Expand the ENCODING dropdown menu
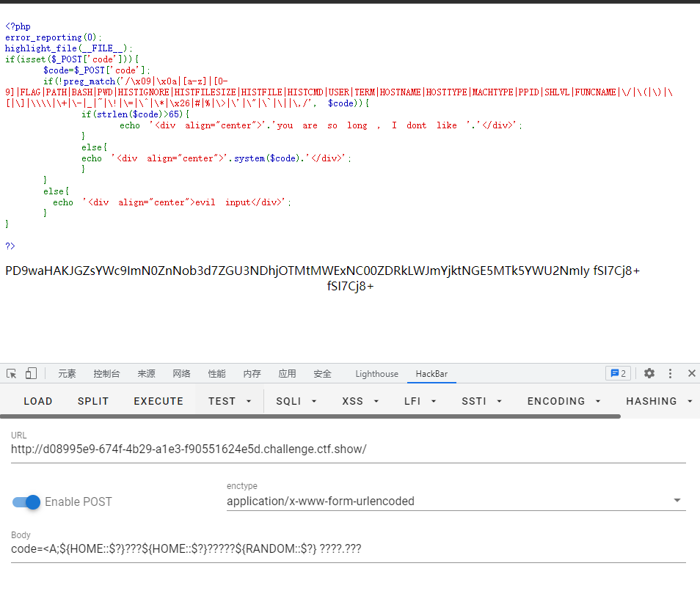 point(564,402)
